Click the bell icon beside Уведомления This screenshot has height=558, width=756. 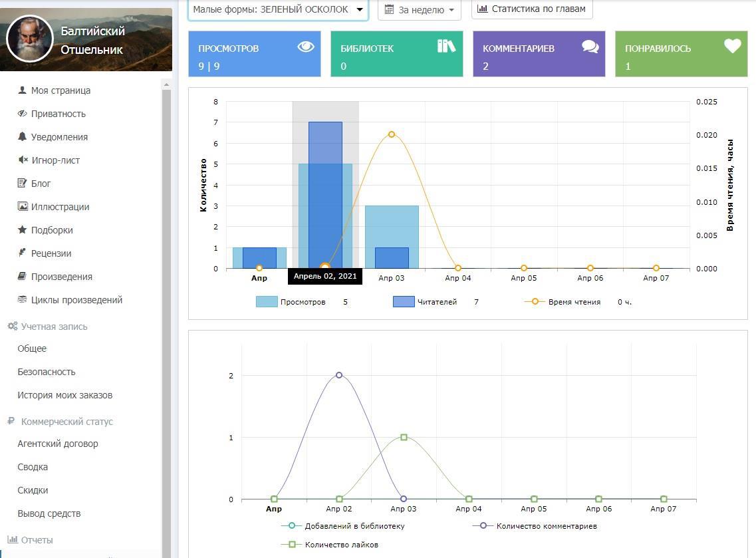pyautogui.click(x=22, y=136)
